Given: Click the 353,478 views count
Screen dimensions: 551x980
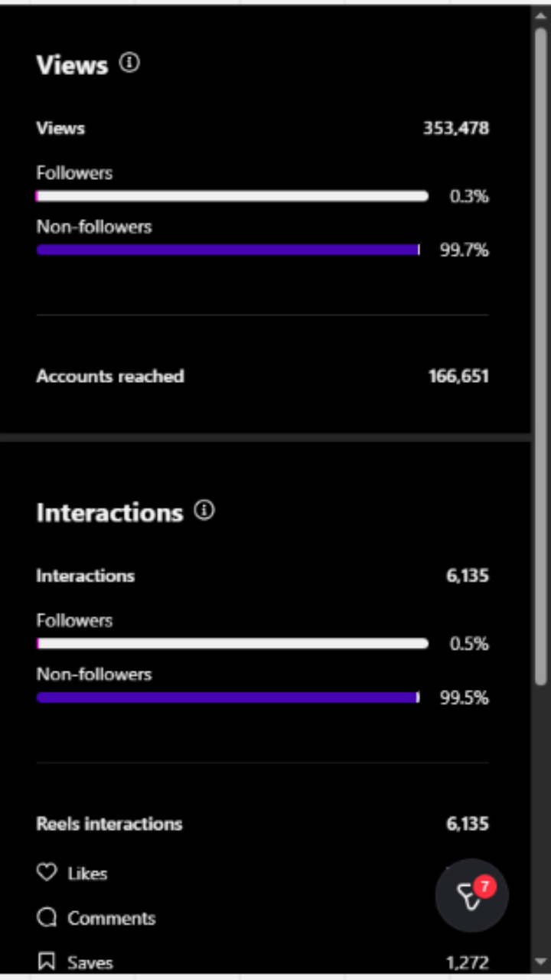Looking at the screenshot, I should pos(456,128).
